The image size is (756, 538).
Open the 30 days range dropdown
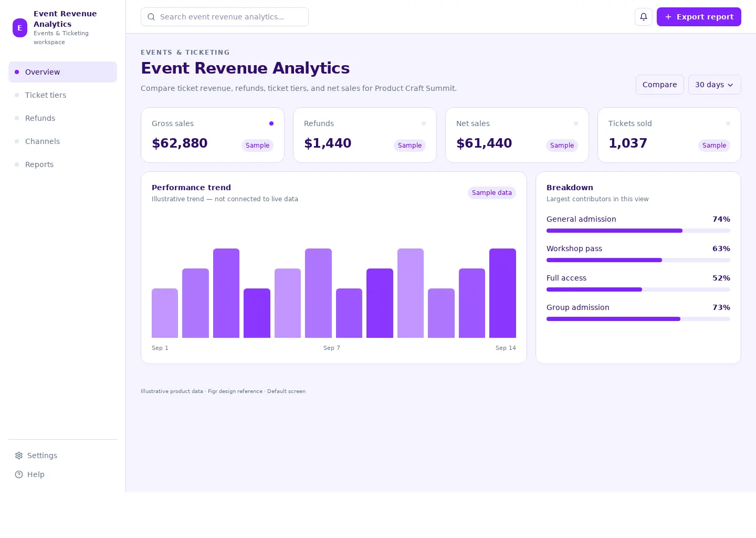(x=715, y=85)
